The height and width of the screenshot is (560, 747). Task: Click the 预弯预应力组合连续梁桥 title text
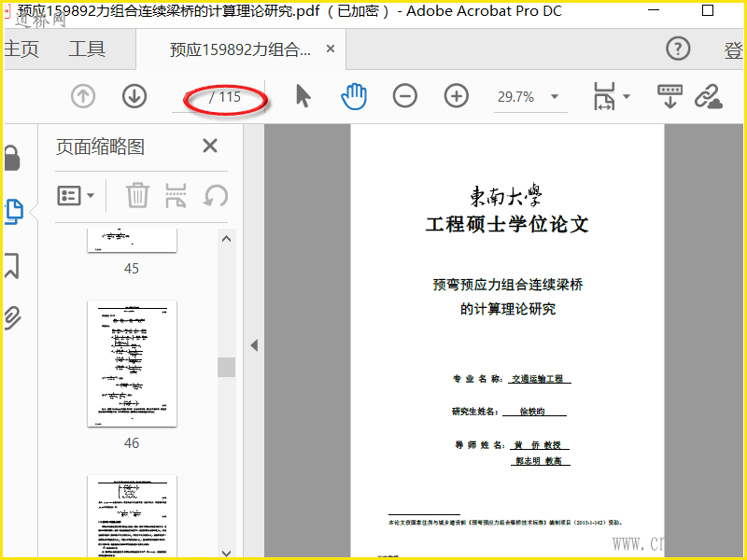(508, 285)
